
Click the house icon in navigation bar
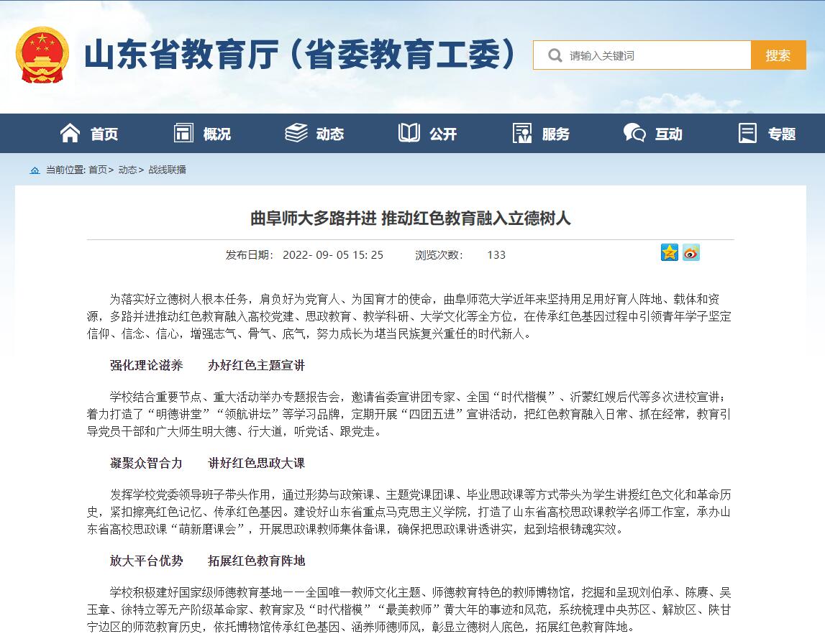pyautogui.click(x=70, y=133)
